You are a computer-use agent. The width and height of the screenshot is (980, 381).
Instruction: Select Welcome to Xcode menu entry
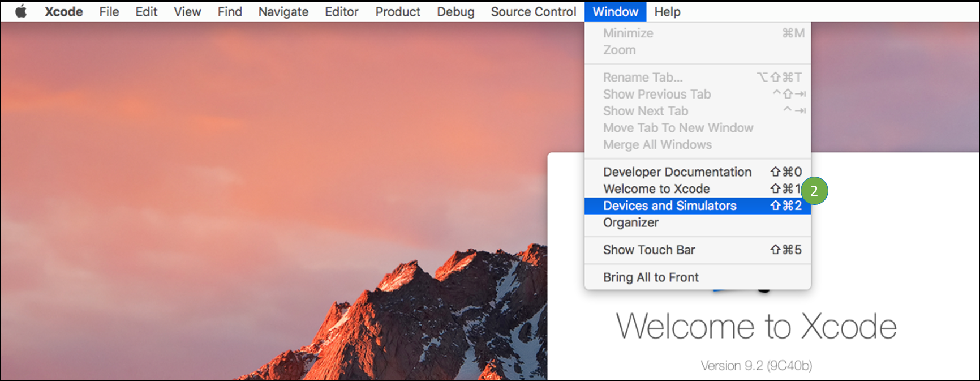[656, 189]
